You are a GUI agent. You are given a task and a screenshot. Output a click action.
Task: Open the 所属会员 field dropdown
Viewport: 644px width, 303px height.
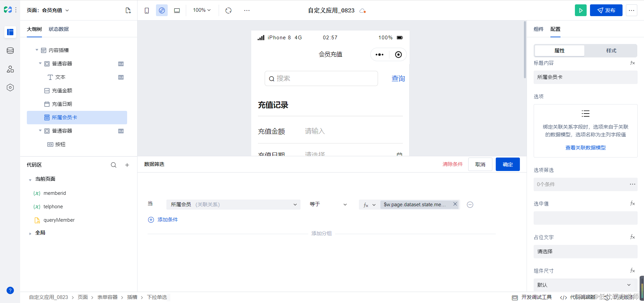click(x=233, y=205)
